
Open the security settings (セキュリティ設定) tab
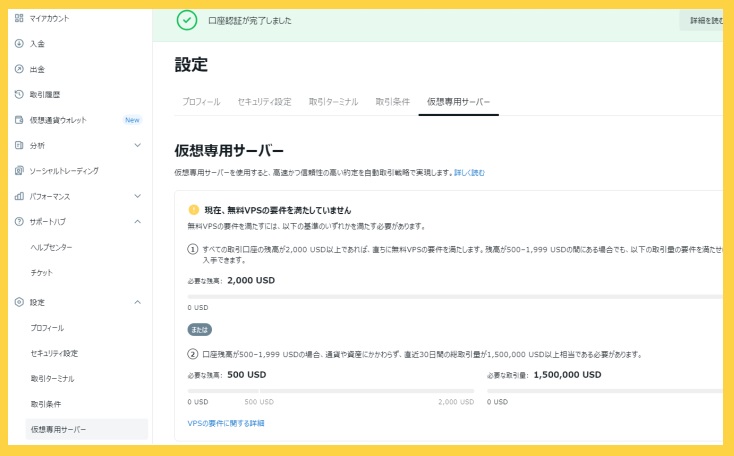pyautogui.click(x=264, y=102)
